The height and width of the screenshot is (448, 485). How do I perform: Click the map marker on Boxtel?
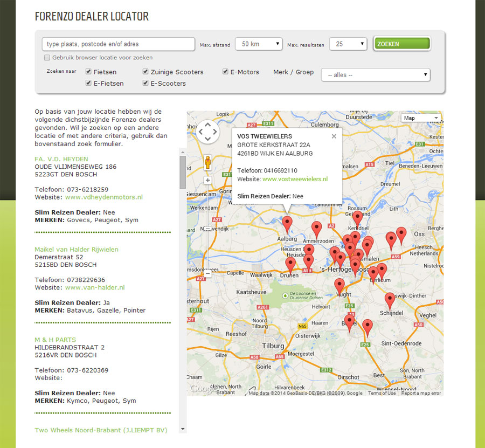click(350, 323)
